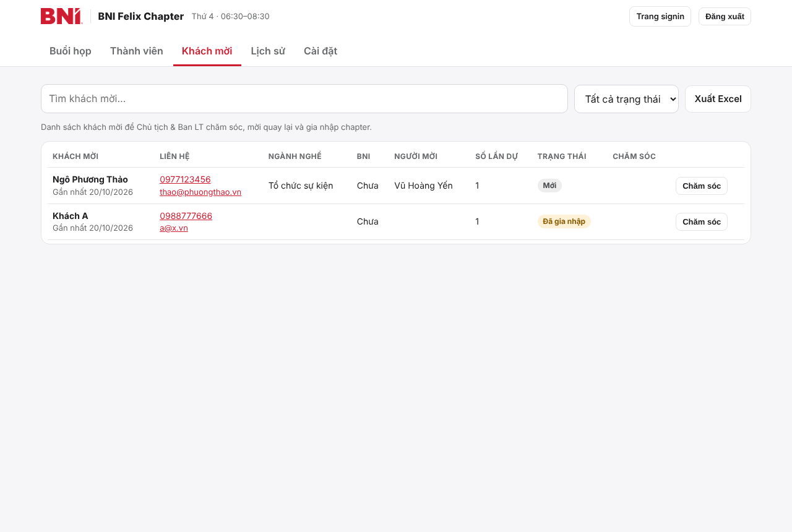Viewport: 792px width, 532px height.
Task: Open the Cài đặt tab
Action: [321, 51]
